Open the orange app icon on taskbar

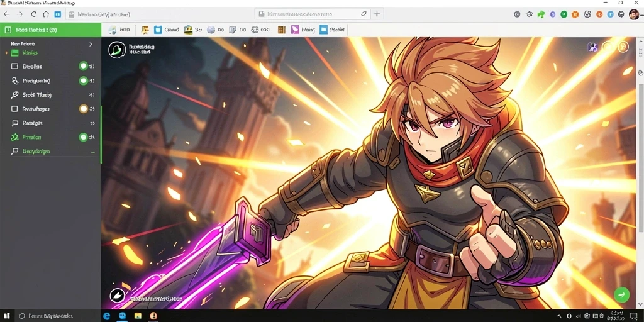(x=153, y=316)
